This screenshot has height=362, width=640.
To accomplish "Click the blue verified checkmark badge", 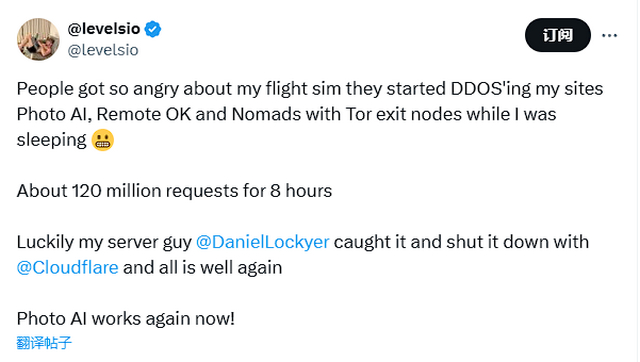I will tap(153, 29).
